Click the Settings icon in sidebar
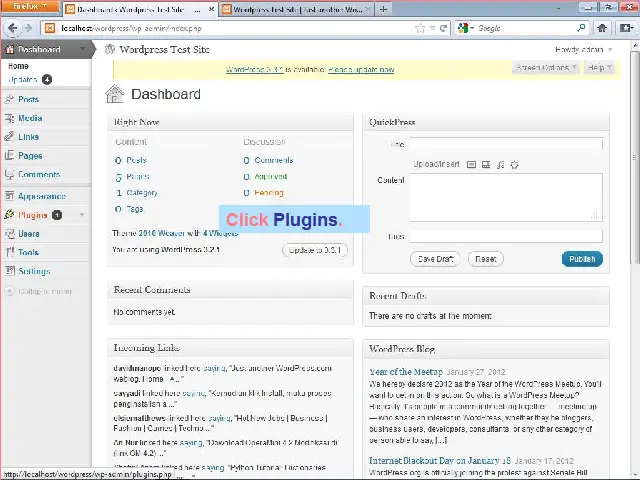This screenshot has height=480, width=640. (9, 271)
